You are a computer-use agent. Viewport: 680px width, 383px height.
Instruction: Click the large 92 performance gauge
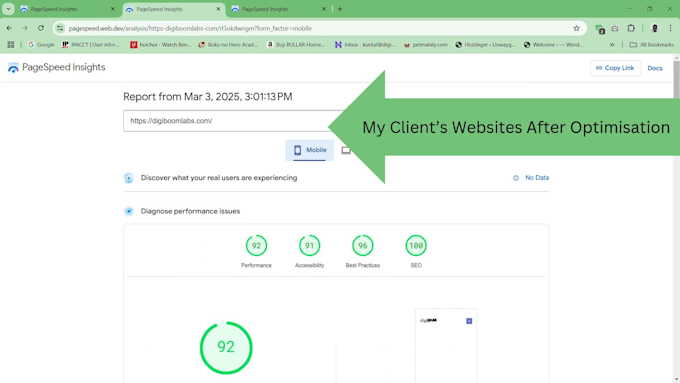(226, 347)
